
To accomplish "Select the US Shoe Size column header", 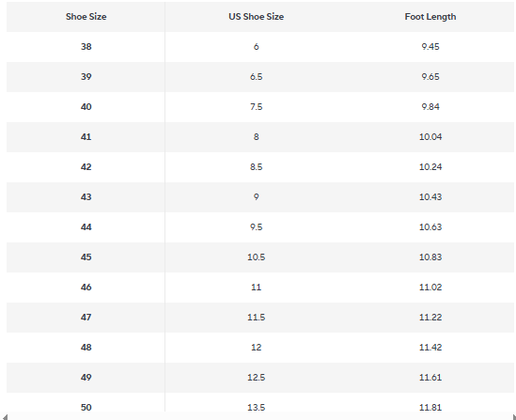I will pyautogui.click(x=256, y=17).
